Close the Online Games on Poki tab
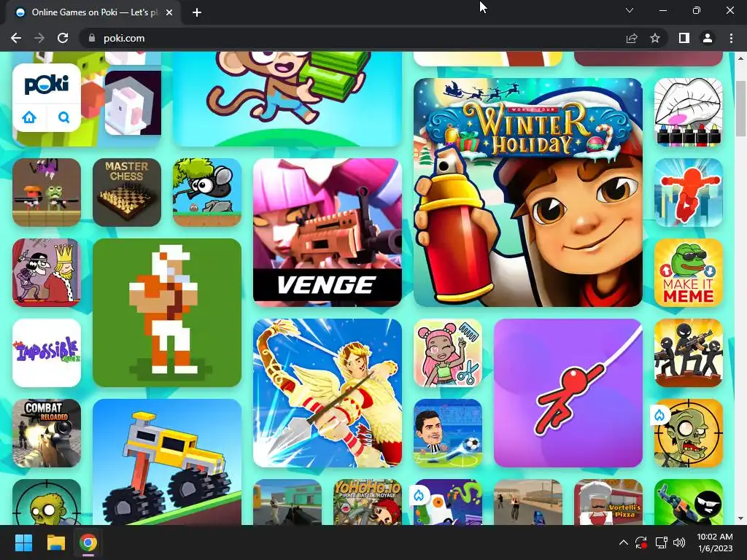Screen dimensions: 747x560 click(x=169, y=12)
